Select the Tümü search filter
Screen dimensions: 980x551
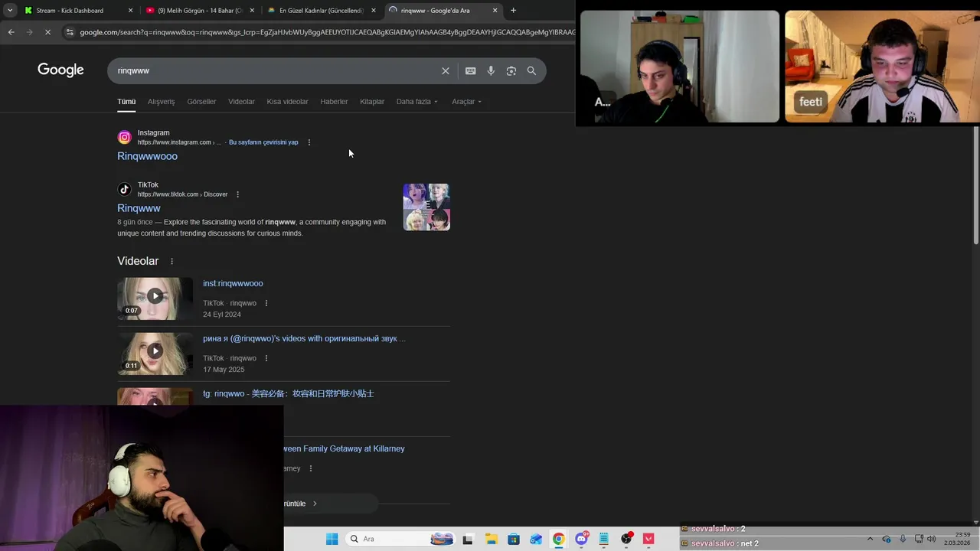126,102
